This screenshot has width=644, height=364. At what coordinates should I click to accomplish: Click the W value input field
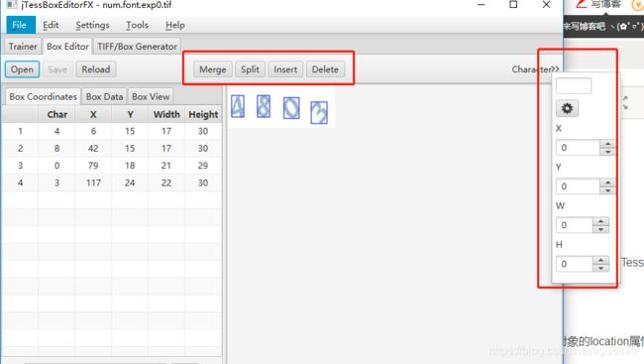click(x=575, y=225)
